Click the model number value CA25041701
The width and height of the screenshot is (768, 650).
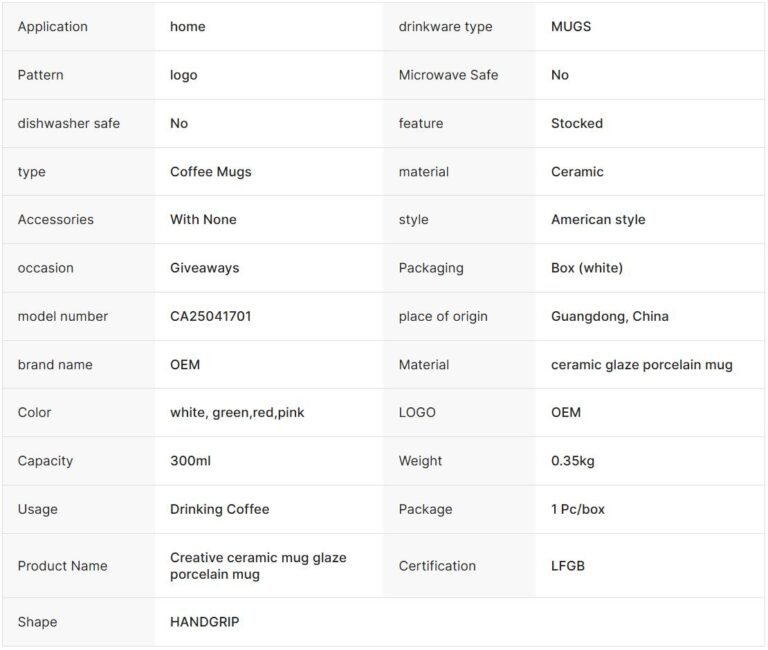pyautogui.click(x=209, y=316)
